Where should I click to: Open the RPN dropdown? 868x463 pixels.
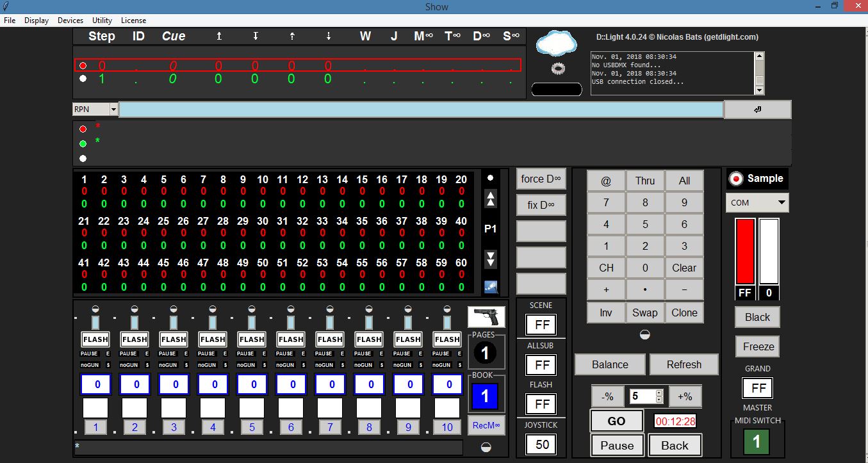click(113, 110)
